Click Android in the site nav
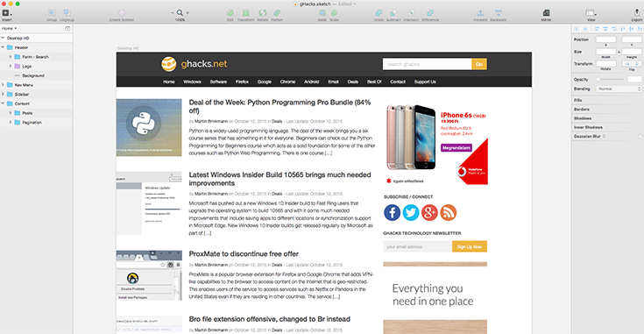This screenshot has width=644, height=334. [311, 82]
